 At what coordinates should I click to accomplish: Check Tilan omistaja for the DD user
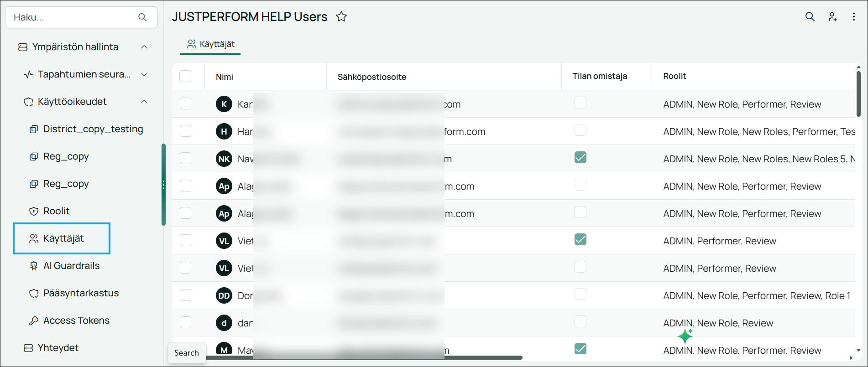pos(580,294)
